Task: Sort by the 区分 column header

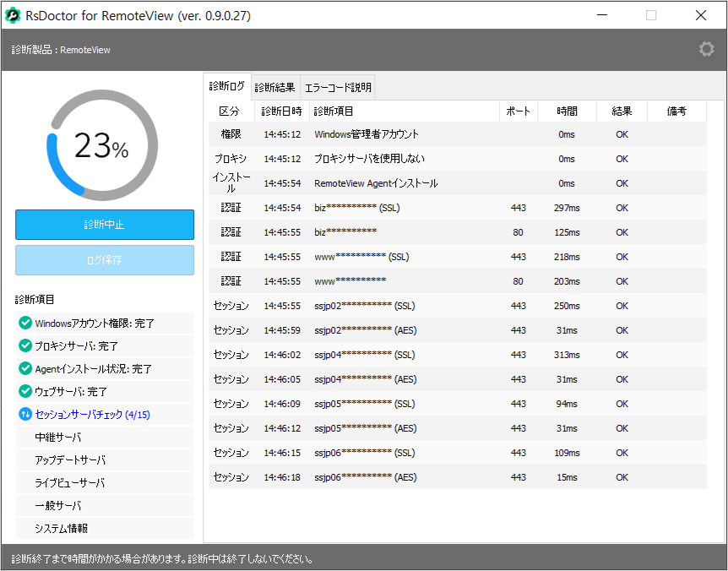Action: click(x=231, y=111)
